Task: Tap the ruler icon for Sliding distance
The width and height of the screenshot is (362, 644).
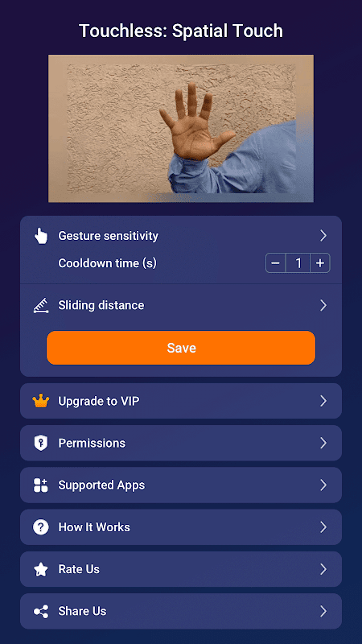Action: coord(41,306)
